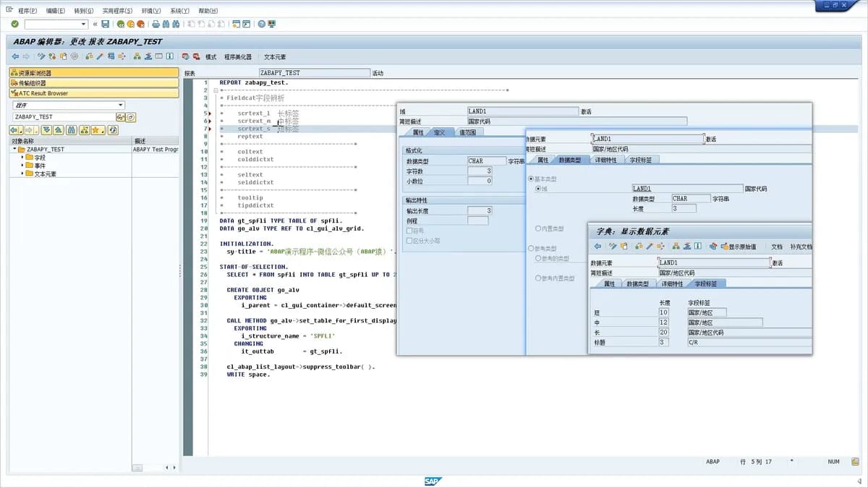
Task: Click the Activate wand icon in the editor toolbar
Action: 100,56
